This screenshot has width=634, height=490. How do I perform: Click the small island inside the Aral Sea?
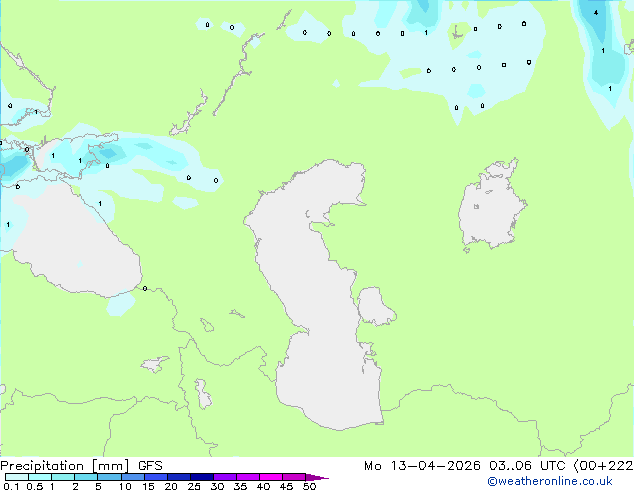point(476,207)
